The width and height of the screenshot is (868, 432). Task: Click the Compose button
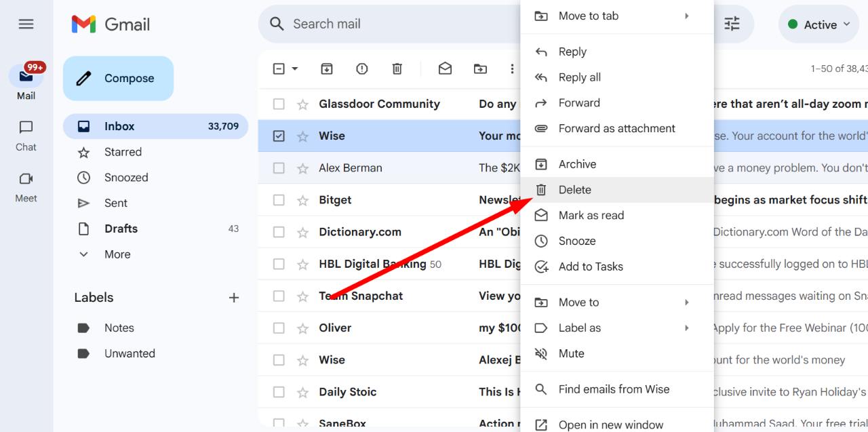[x=118, y=78]
